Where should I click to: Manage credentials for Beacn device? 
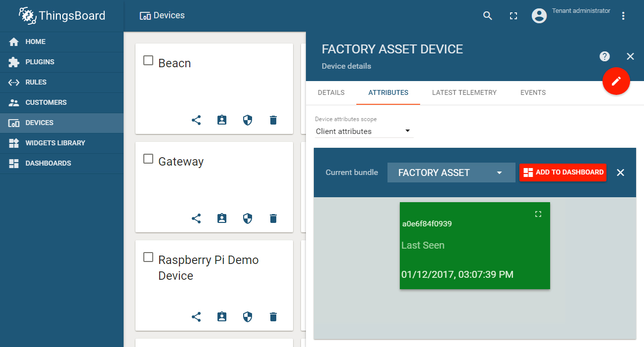point(248,120)
